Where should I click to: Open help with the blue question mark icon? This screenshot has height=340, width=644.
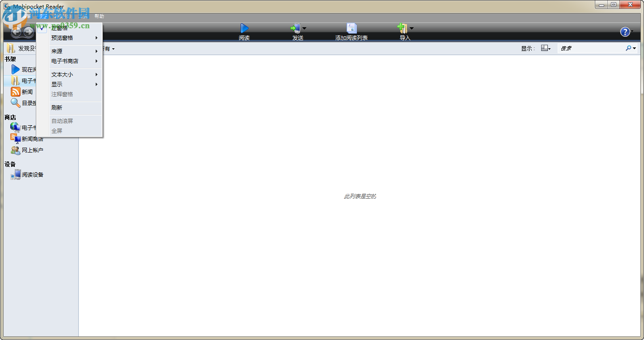pos(625,32)
